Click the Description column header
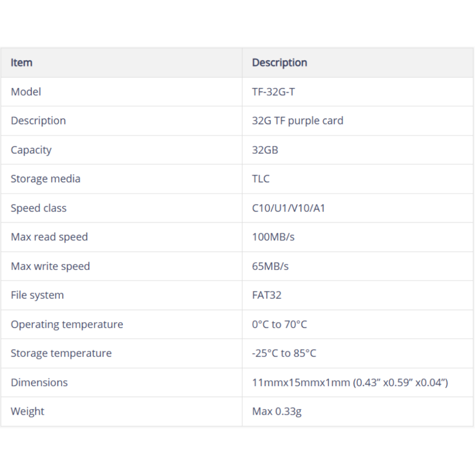The width and height of the screenshot is (476, 476). click(279, 63)
